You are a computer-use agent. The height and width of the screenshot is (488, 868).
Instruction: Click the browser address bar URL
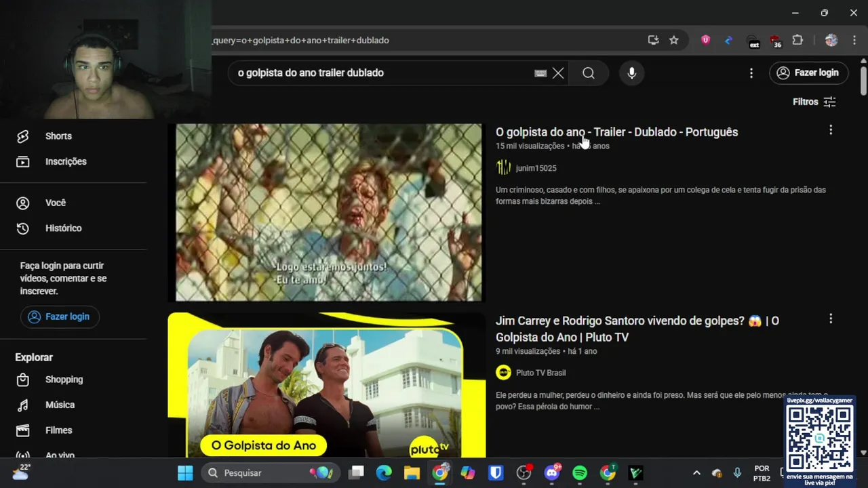tap(301, 40)
